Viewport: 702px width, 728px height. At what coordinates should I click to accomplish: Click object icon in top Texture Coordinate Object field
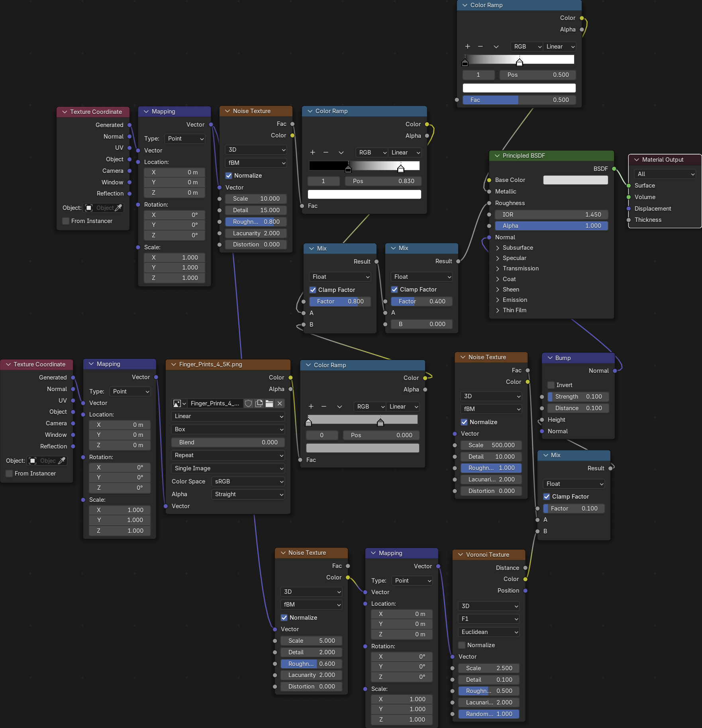click(89, 208)
